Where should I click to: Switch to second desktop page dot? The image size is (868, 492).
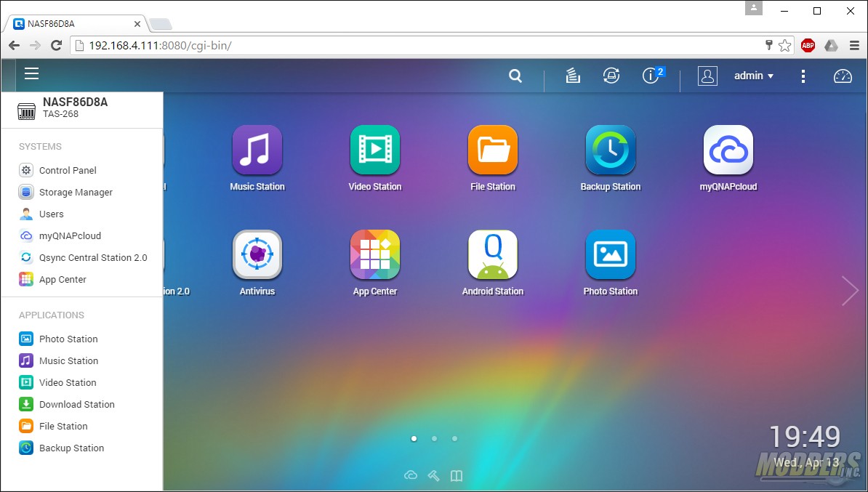pyautogui.click(x=435, y=439)
